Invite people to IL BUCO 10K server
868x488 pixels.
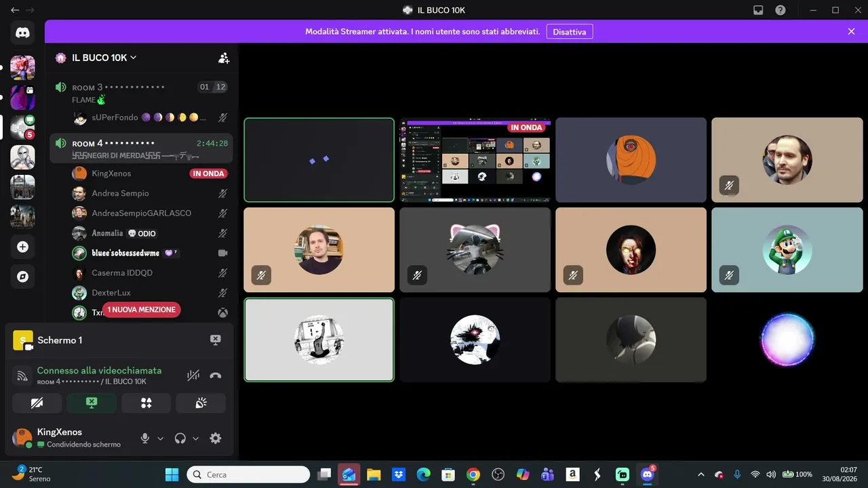[223, 58]
